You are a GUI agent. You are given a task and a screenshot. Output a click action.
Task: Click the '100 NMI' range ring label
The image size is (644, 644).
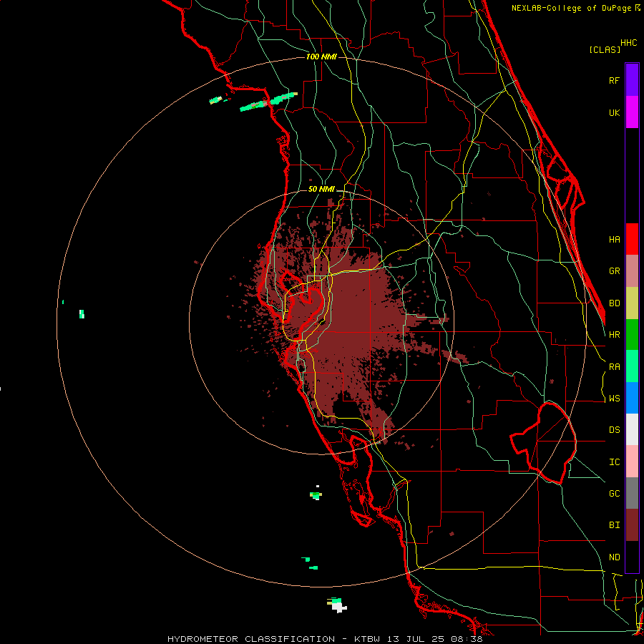click(x=321, y=57)
